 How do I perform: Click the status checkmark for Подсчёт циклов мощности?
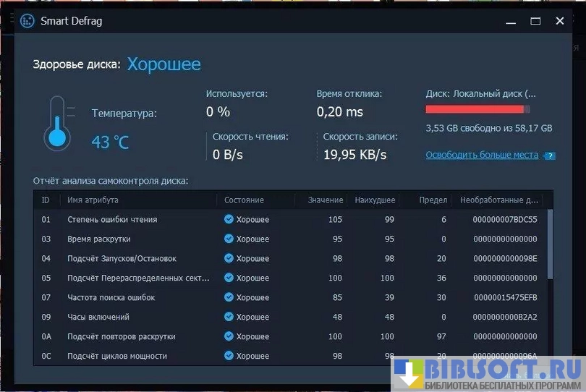coord(229,356)
